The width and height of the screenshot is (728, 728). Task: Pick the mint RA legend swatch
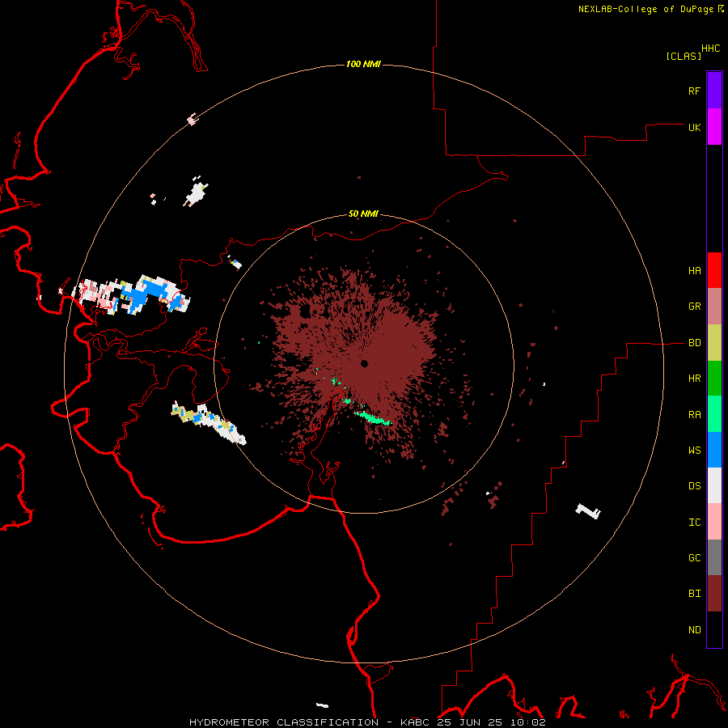point(714,414)
